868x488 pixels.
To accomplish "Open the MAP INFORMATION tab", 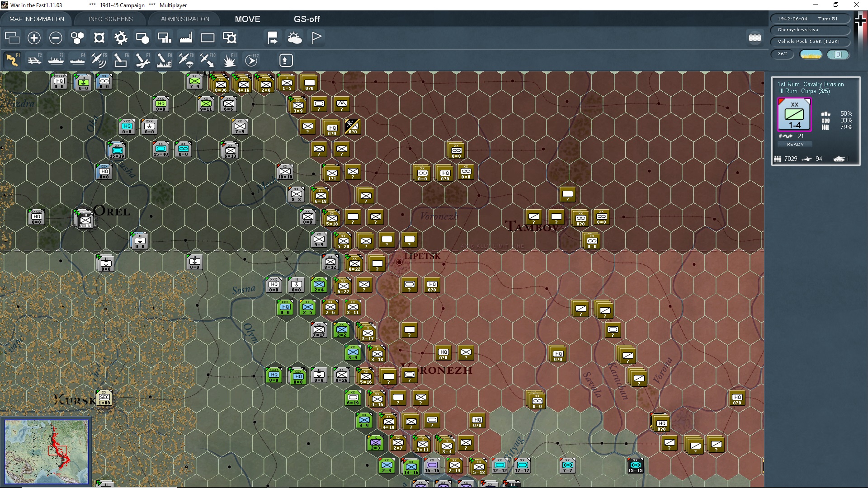I will pos(37,19).
